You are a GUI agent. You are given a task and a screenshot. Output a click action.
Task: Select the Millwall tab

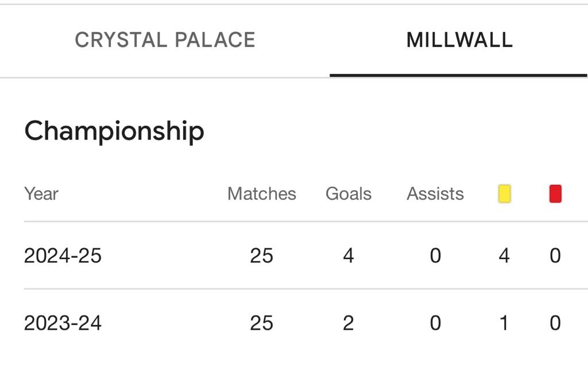459,40
